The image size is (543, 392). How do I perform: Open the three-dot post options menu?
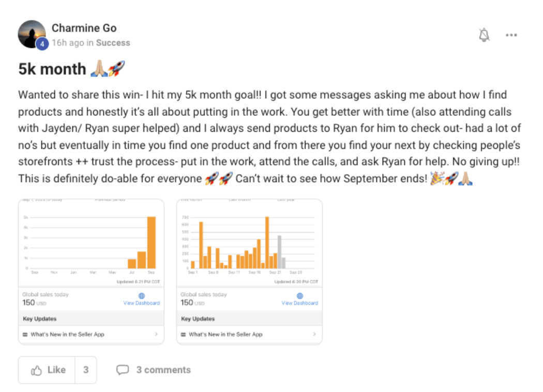point(511,35)
